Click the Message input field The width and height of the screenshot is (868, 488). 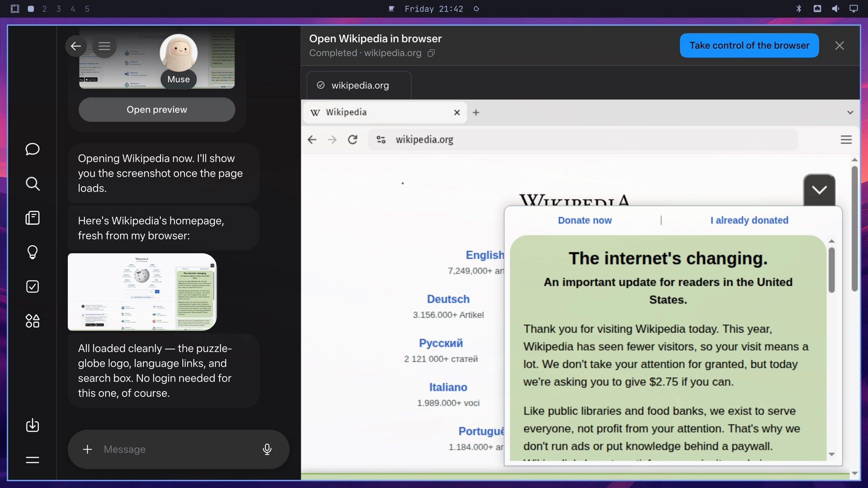click(x=179, y=449)
